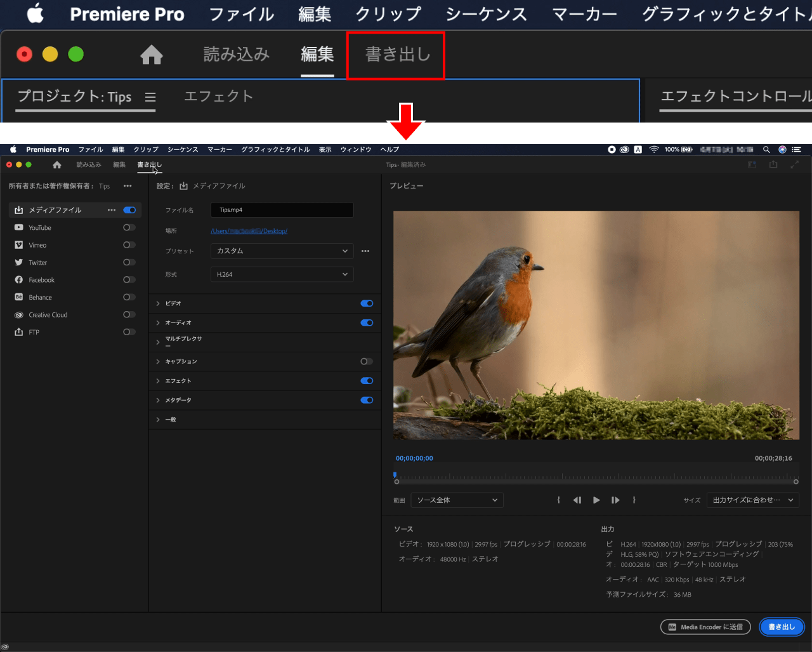The width and height of the screenshot is (812, 652).
Task: Open エフェクト panel tab beside プロジェクト: Tips
Action: coord(219,96)
